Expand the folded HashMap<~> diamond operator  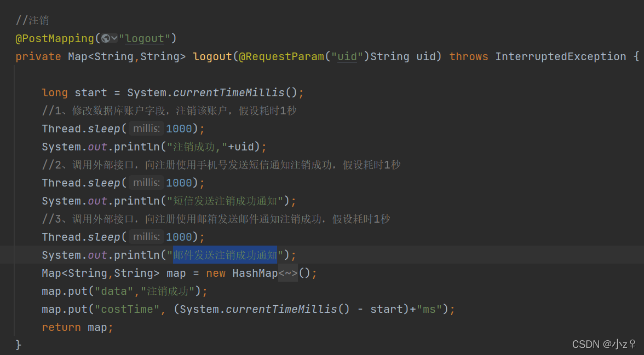click(x=288, y=273)
